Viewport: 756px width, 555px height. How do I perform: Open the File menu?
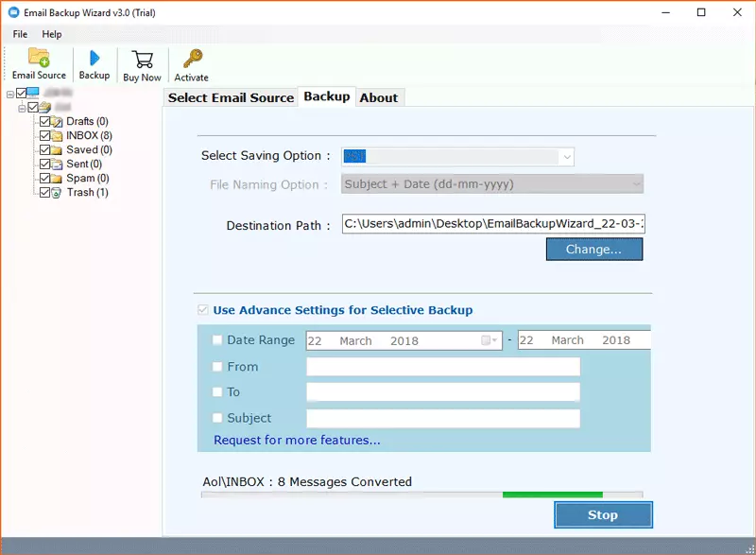coord(20,34)
